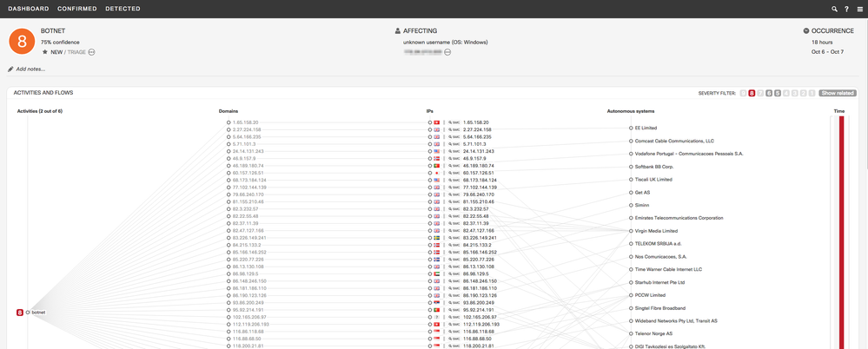This screenshot has width=868, height=349.
Task: Click the OCCURRENCE clock icon
Action: tap(806, 31)
